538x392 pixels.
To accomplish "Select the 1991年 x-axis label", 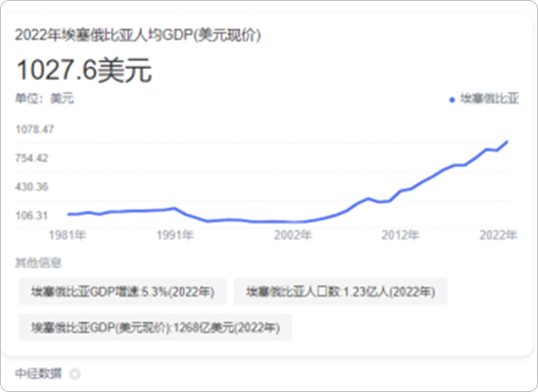I will point(175,235).
